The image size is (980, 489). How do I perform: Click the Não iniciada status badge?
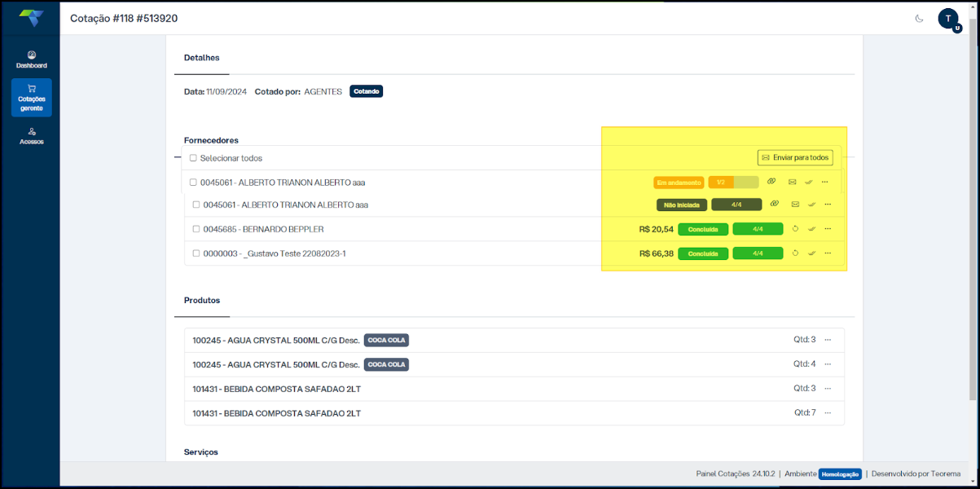tap(682, 205)
